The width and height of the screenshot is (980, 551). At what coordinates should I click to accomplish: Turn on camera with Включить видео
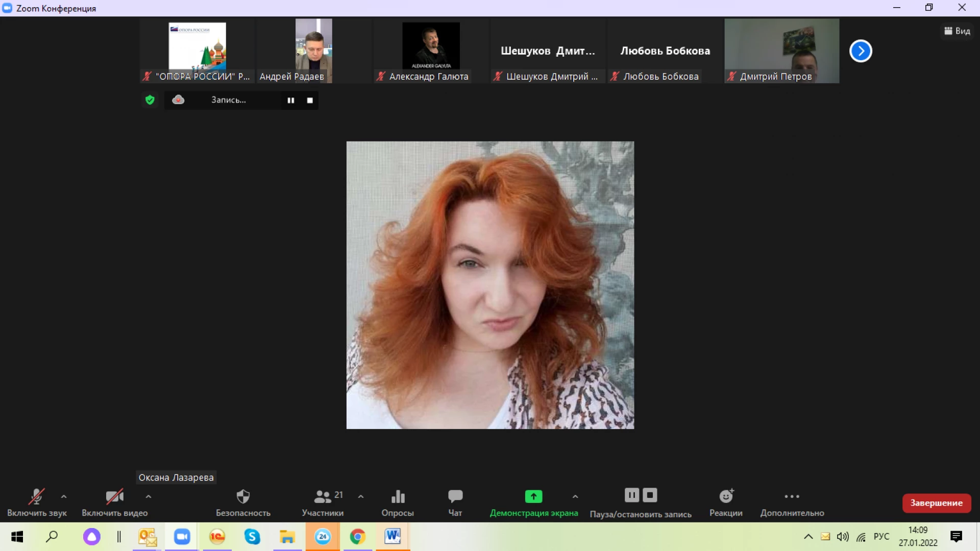point(114,502)
